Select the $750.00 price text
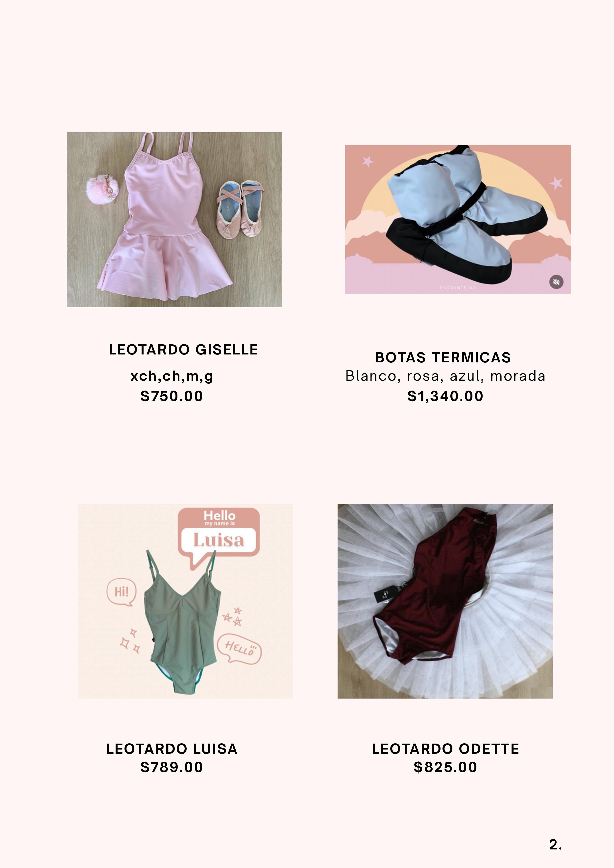The height and width of the screenshot is (868, 614). pos(172,396)
